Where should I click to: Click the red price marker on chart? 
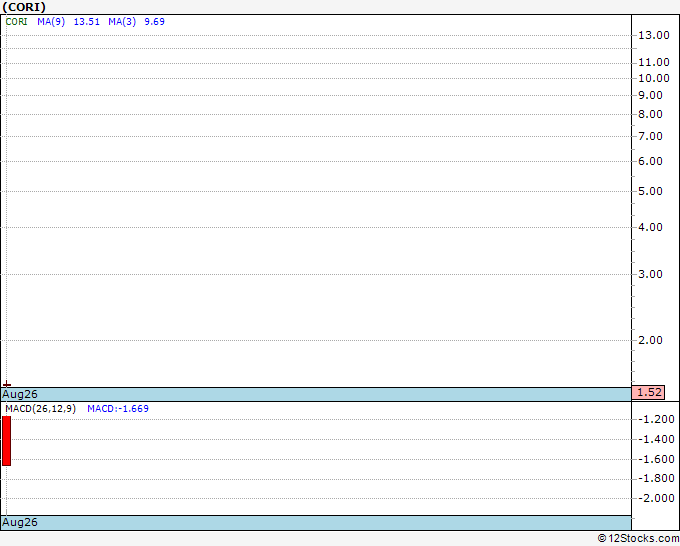click(7, 384)
